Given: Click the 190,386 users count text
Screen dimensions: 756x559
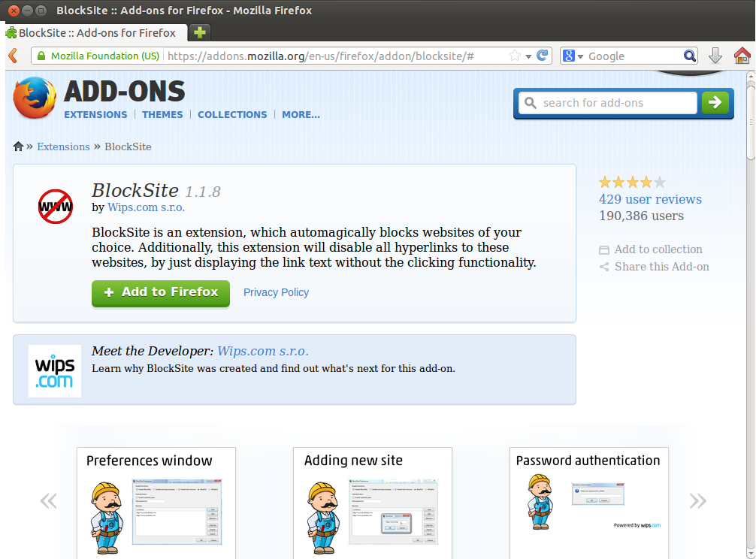Looking at the screenshot, I should [x=641, y=216].
